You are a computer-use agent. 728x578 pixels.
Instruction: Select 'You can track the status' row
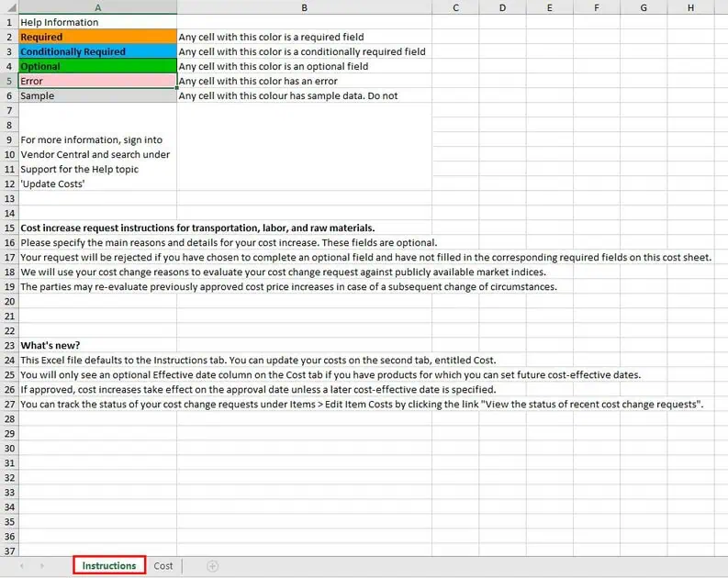[362, 404]
